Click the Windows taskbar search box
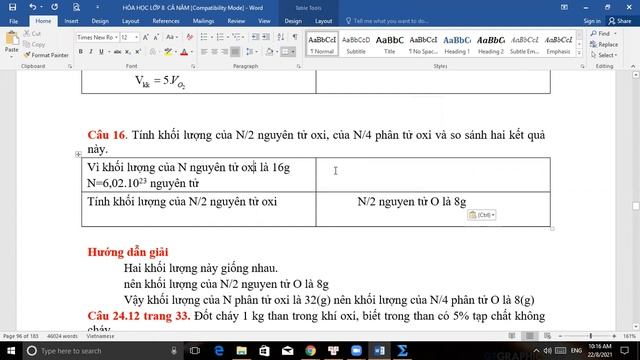Screen dimensions: 640x360 point(100,351)
